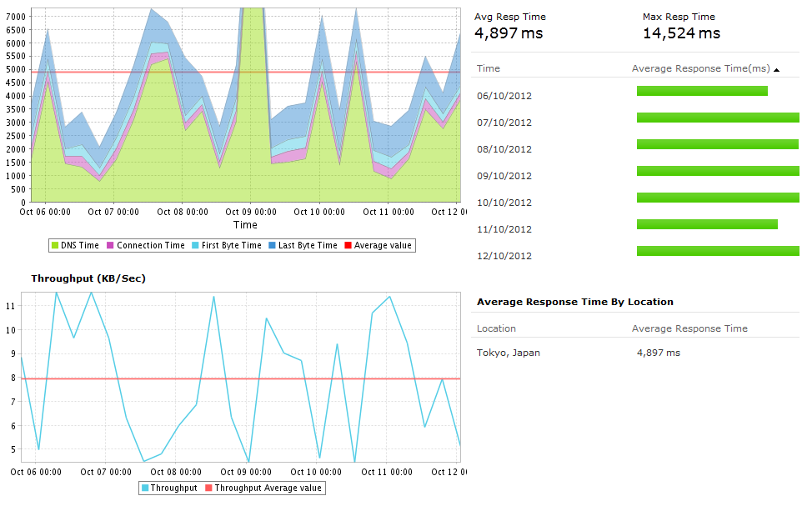This screenshot has width=812, height=511.
Task: Click the DNS Time legend label
Action: click(80, 245)
